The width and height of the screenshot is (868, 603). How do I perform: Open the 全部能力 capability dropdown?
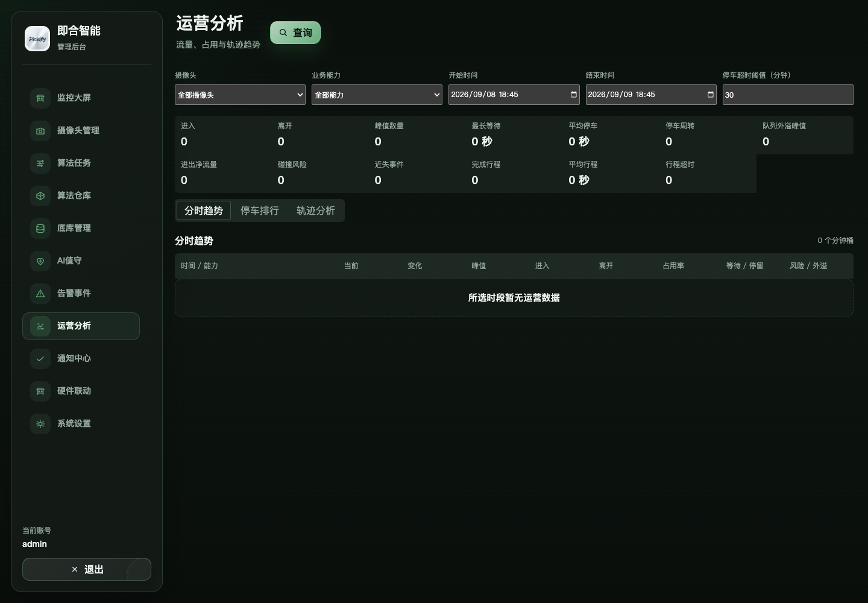377,95
